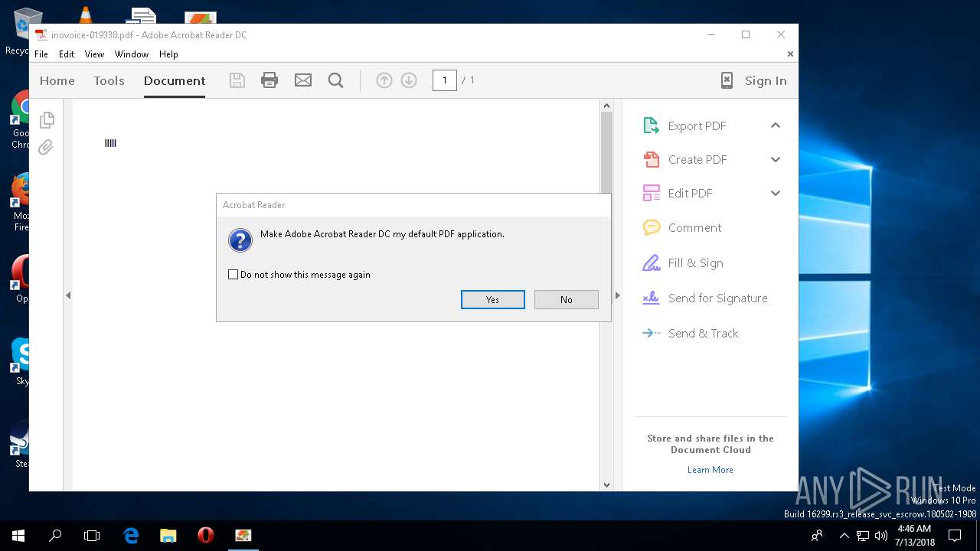Click the Export PDF tool icon

coord(651,126)
